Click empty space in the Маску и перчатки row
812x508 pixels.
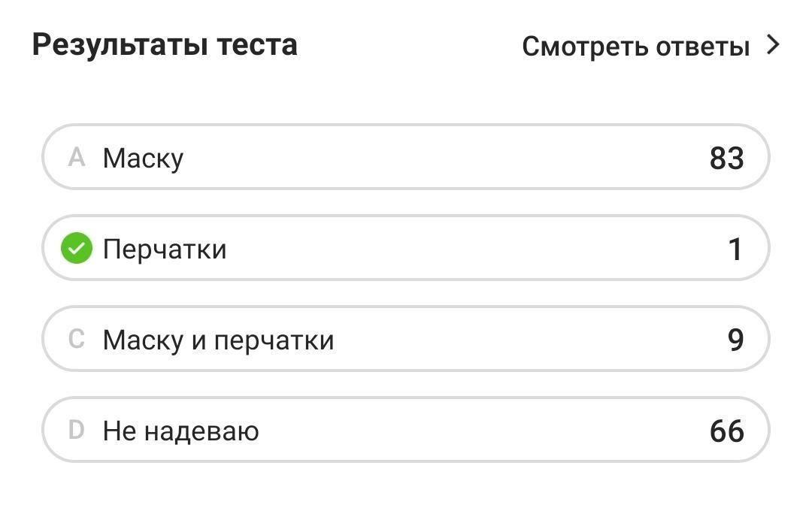[526, 340]
